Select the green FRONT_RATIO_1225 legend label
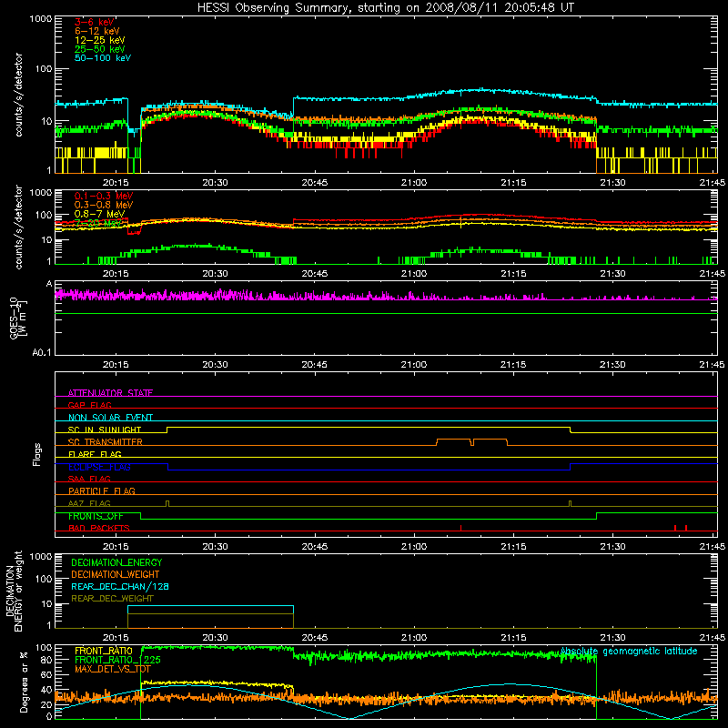 117,660
